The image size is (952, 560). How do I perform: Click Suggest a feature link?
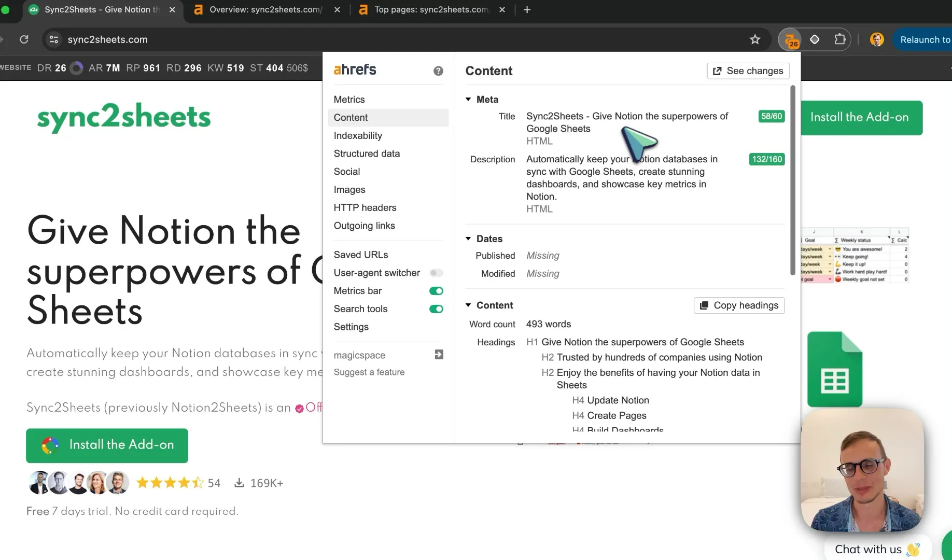point(369,372)
